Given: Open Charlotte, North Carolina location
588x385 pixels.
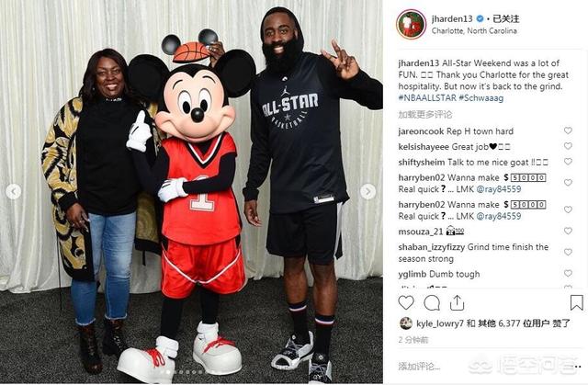Looking at the screenshot, I should point(474,30).
